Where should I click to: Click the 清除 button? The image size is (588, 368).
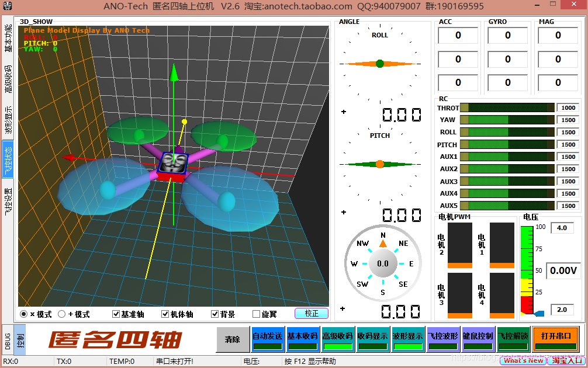233,339
